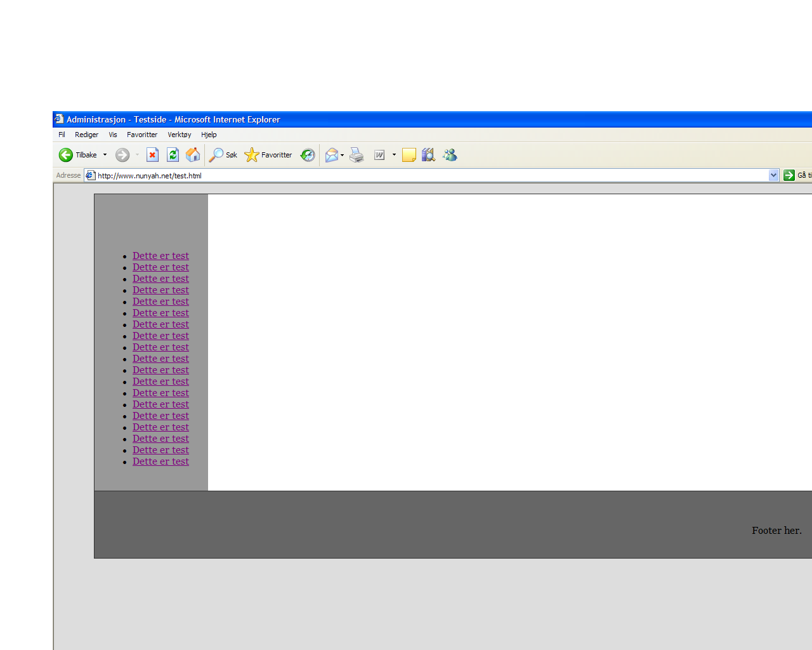Open the Verktøy menu
812x650 pixels.
click(180, 135)
